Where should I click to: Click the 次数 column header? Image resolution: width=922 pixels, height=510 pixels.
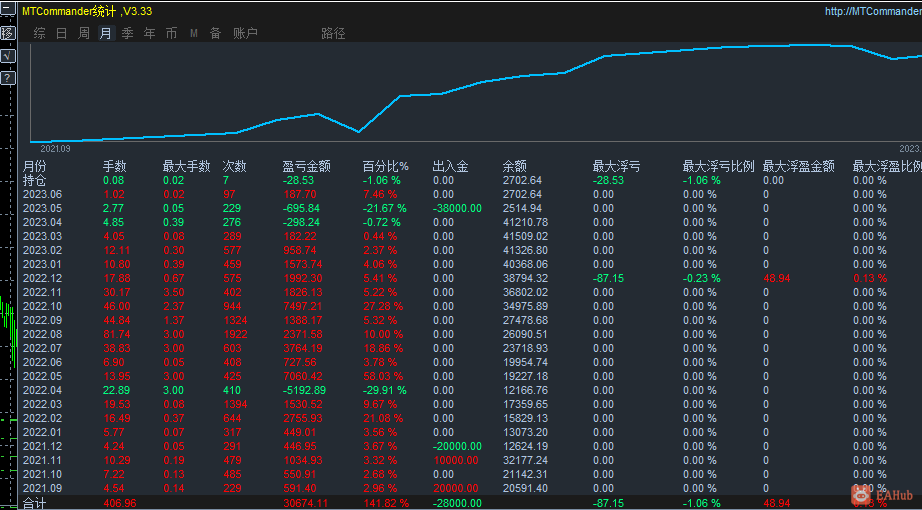tap(235, 166)
